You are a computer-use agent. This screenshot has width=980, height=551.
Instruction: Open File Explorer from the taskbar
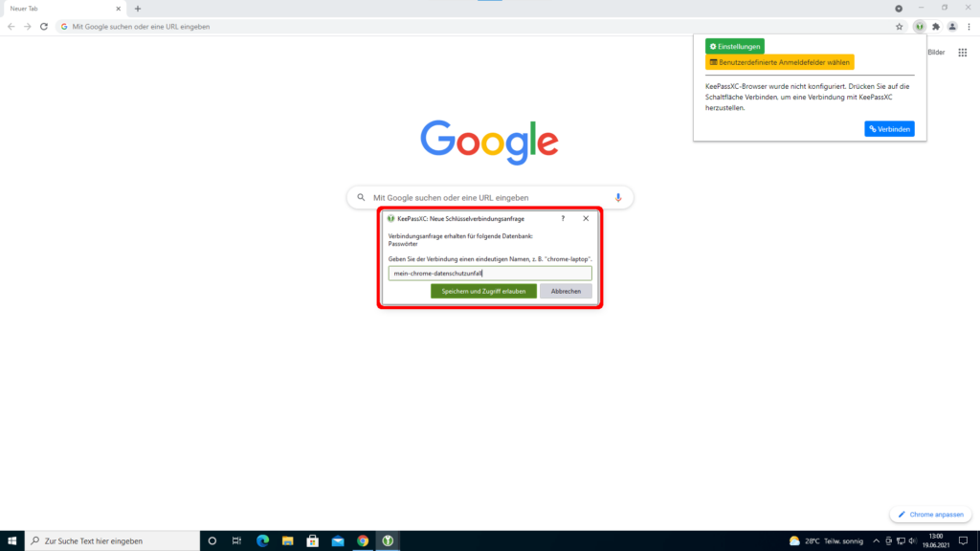pos(287,541)
